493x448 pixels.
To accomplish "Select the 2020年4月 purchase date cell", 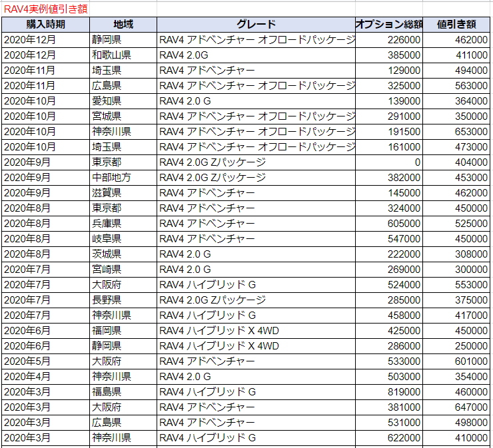I will point(45,377).
